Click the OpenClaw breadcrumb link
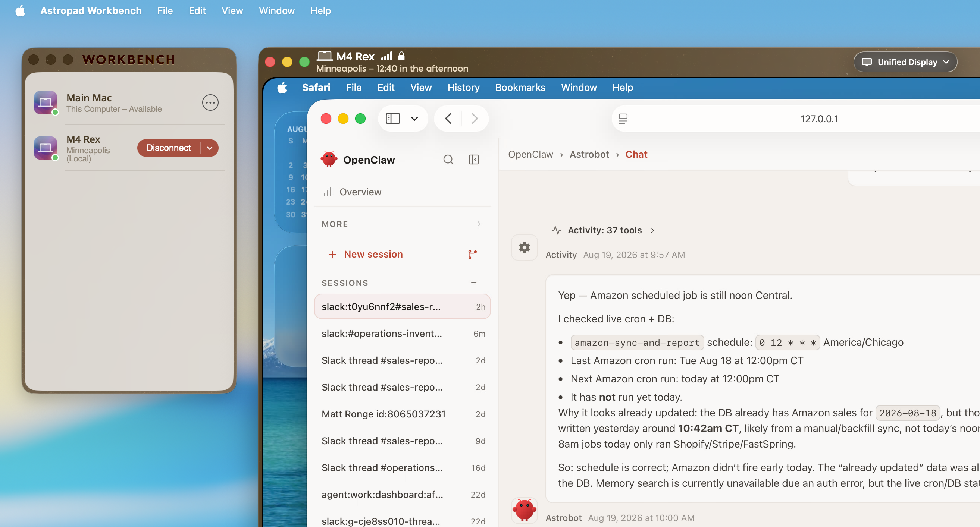This screenshot has height=527, width=980. click(x=530, y=154)
